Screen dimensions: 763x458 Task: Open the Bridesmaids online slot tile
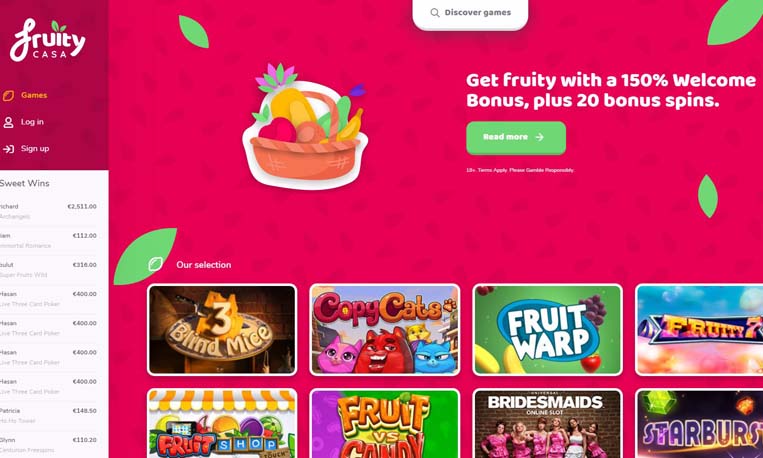(547, 423)
